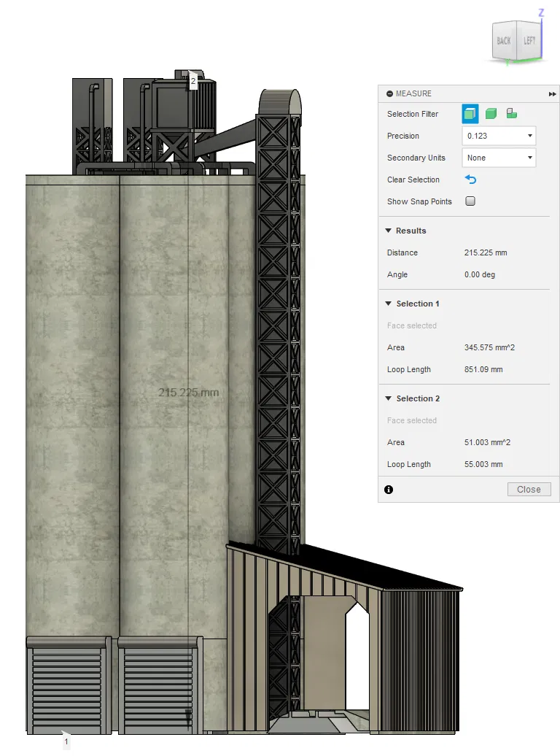The width and height of the screenshot is (560, 756).
Task: Click selection marker 1 at model base
Action: tap(66, 741)
